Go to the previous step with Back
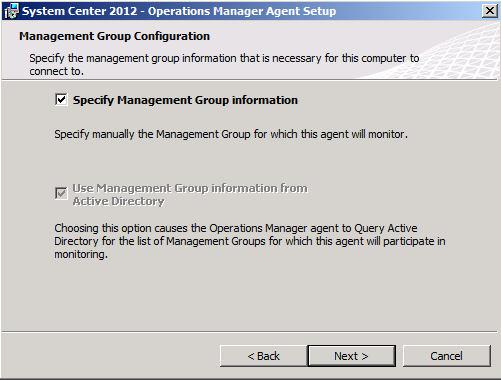Viewport: 501px width, 380px height. 263,356
